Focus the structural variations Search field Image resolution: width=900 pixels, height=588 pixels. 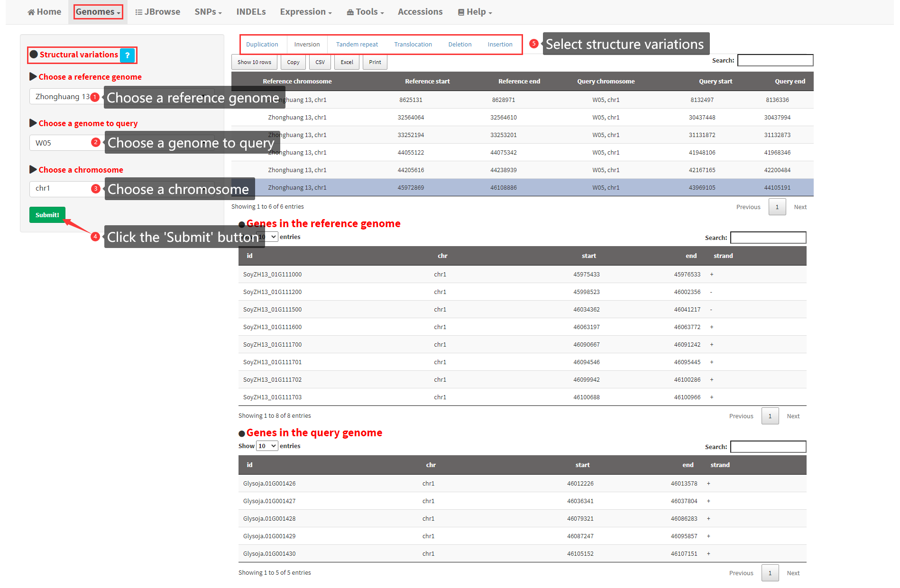(x=775, y=60)
